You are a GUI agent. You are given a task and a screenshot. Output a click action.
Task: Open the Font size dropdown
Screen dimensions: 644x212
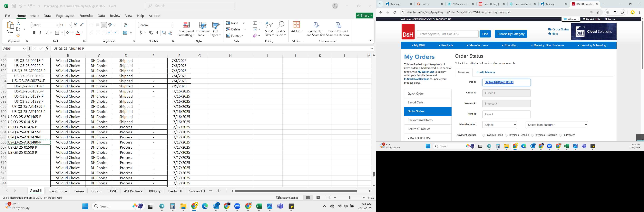(x=70, y=25)
